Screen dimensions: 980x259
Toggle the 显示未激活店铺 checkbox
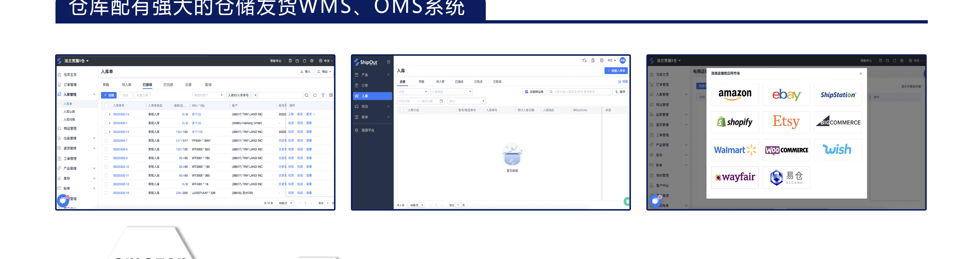[x=898, y=87]
